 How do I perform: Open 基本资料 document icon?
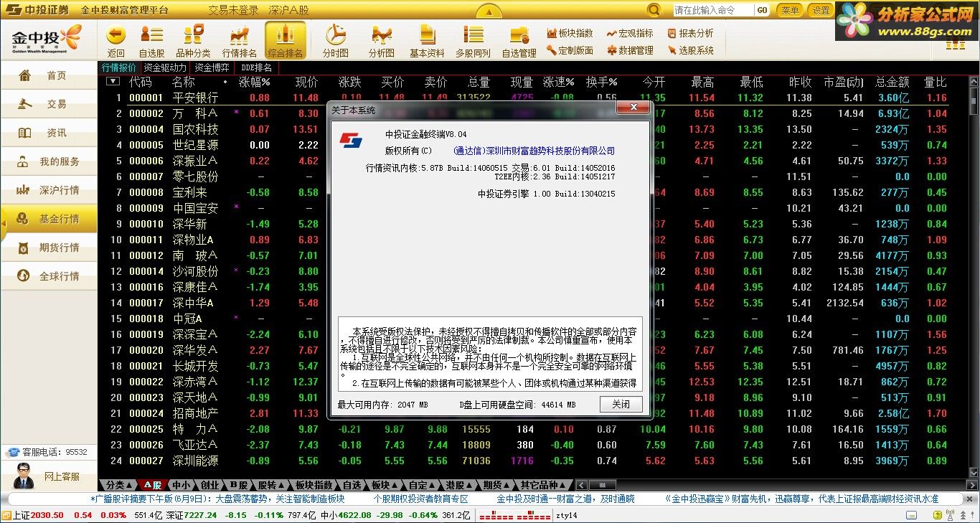[x=428, y=34]
